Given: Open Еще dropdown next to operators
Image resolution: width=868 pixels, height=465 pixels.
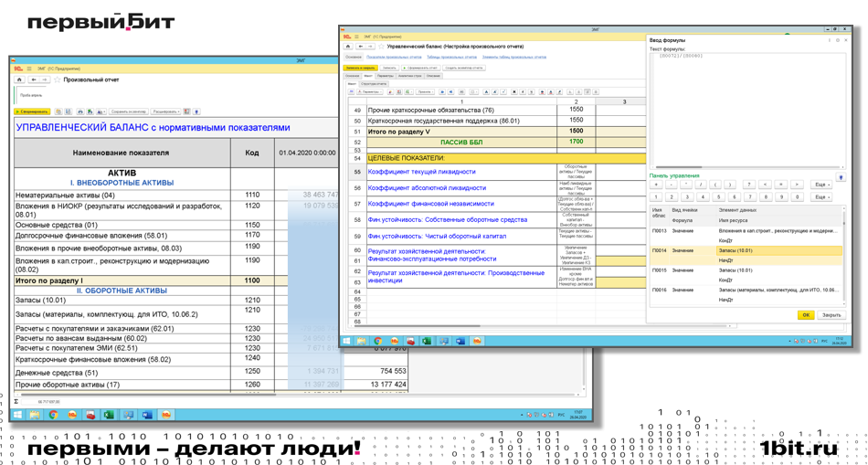Looking at the screenshot, I should (821, 185).
